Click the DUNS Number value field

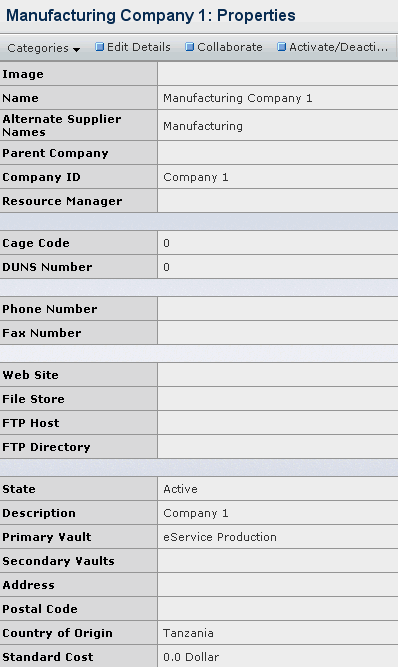coord(278,267)
